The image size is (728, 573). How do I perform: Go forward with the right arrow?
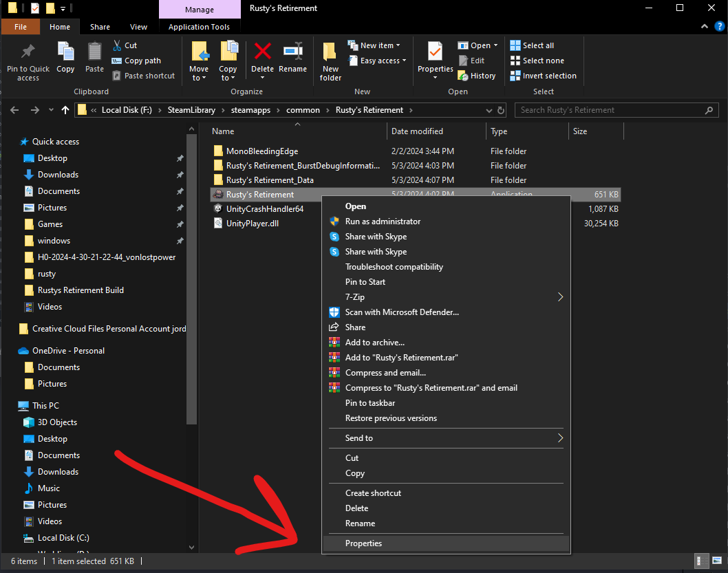(35, 110)
